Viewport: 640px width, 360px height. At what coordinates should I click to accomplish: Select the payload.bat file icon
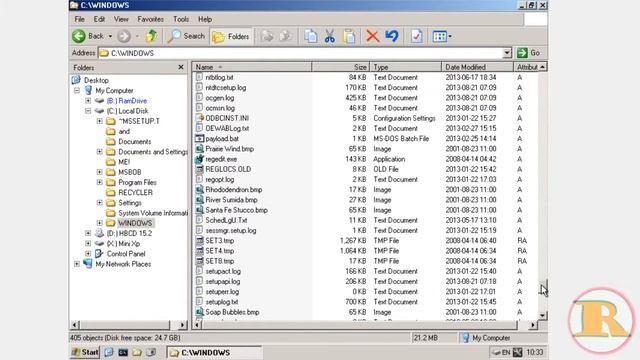click(x=199, y=139)
